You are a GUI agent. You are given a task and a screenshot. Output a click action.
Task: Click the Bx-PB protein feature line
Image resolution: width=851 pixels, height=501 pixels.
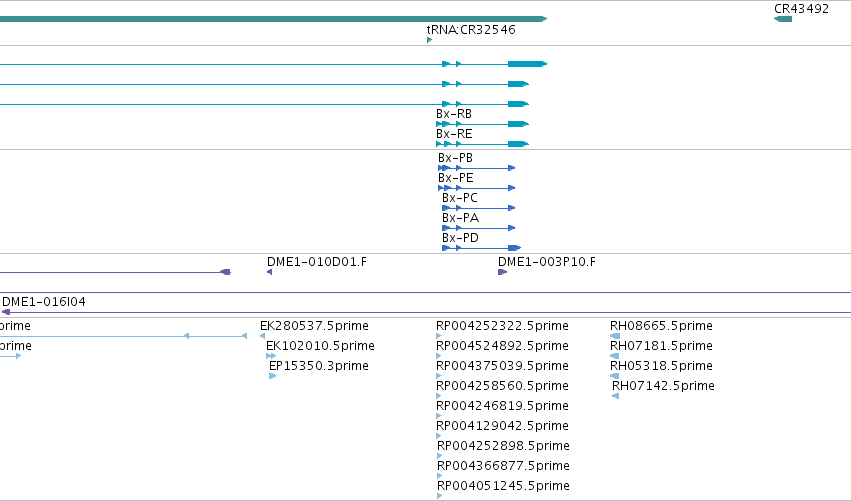click(x=477, y=168)
